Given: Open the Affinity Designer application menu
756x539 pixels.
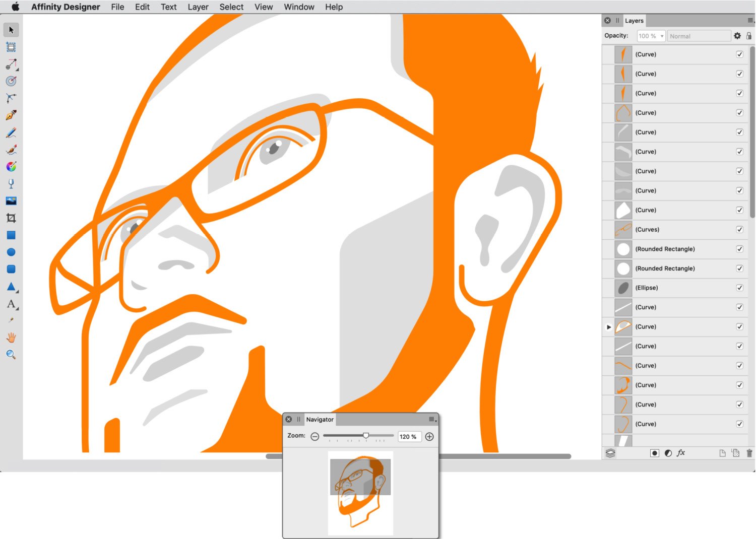Looking at the screenshot, I should (66, 7).
